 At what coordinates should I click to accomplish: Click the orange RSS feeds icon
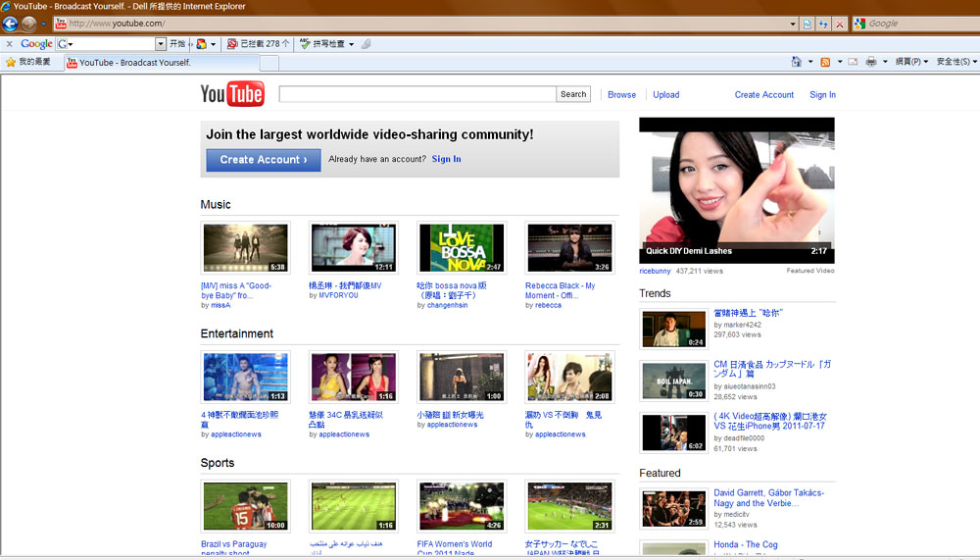(x=825, y=62)
